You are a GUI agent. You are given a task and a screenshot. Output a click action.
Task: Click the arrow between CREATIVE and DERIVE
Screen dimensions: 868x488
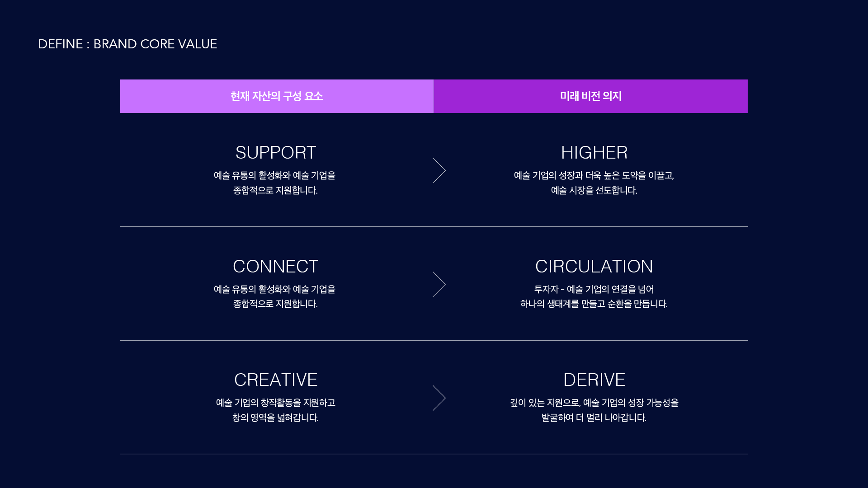point(439,398)
